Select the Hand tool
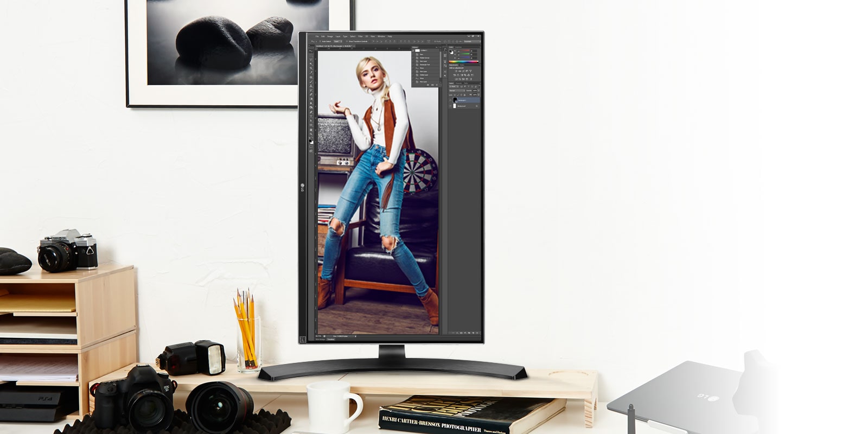The height and width of the screenshot is (434, 868). [311, 130]
